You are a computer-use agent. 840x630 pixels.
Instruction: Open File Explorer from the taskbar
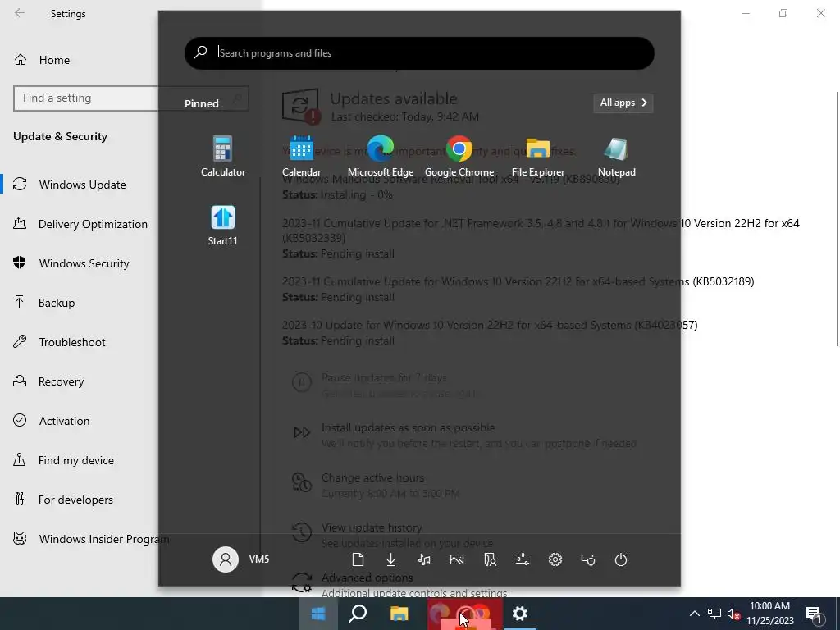tap(399, 614)
